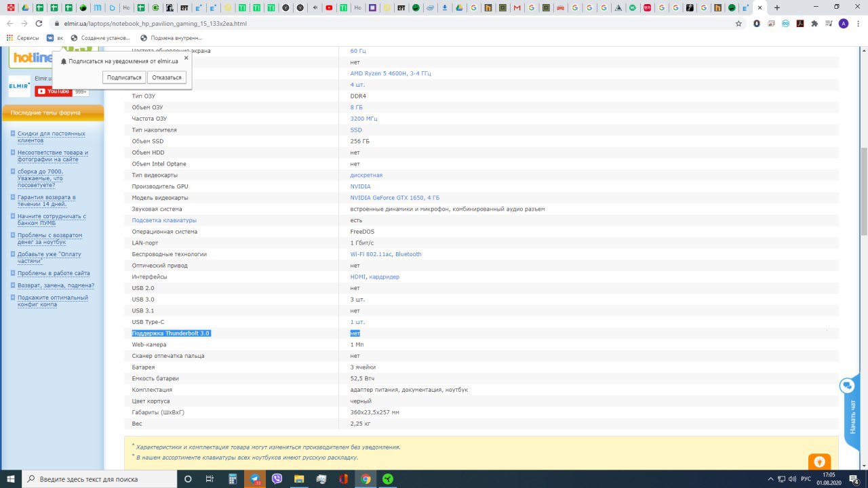The image size is (868, 488).
Task: Click the Adobe Acrobat extension icon
Action: click(800, 23)
